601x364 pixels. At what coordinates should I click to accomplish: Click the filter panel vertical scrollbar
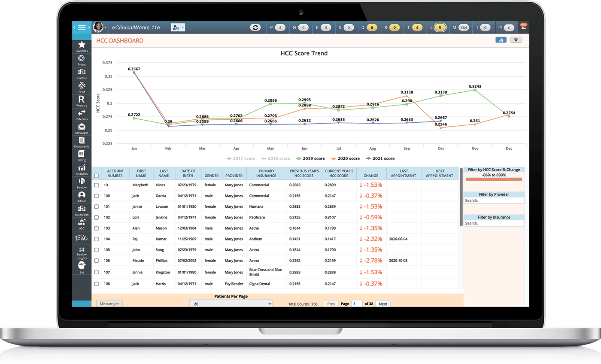click(x=461, y=197)
